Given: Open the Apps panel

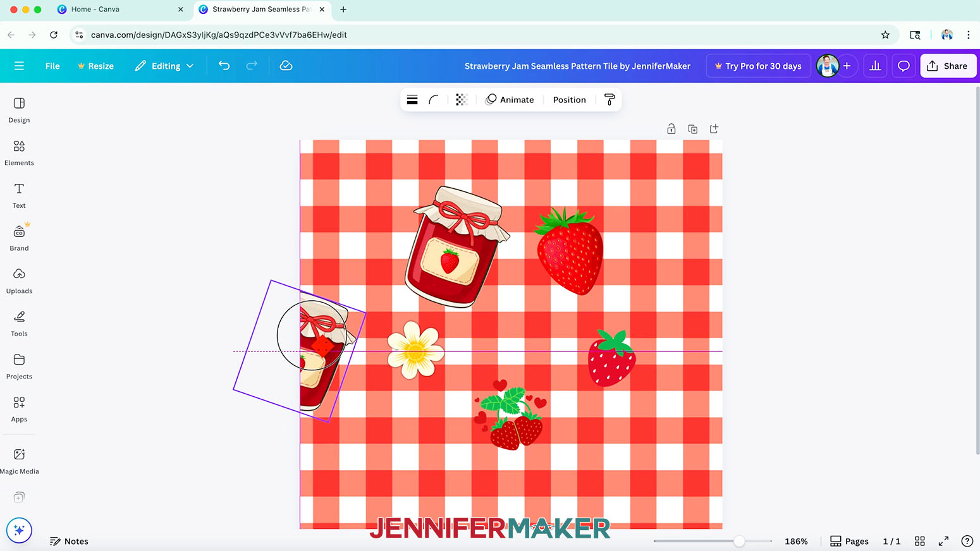Looking at the screenshot, I should (19, 409).
